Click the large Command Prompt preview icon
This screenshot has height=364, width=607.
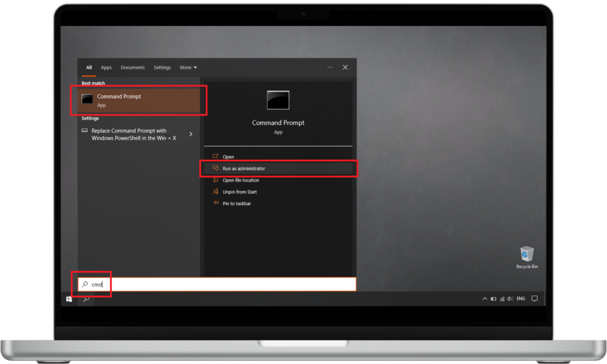coord(278,100)
